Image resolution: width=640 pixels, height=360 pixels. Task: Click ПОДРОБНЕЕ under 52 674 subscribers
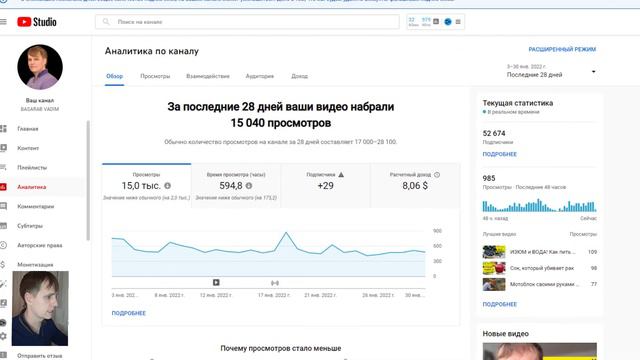500,154
